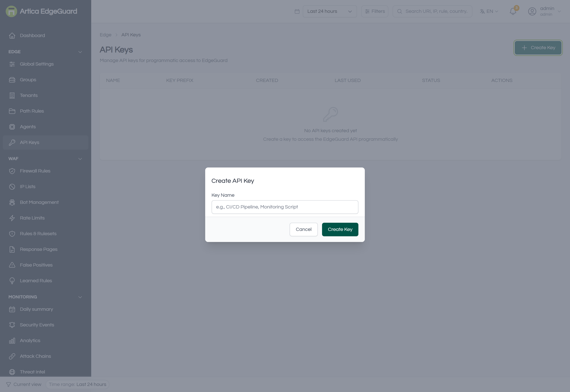Open Learned Rules in the sidebar
The width and height of the screenshot is (570, 392).
[x=45, y=281]
